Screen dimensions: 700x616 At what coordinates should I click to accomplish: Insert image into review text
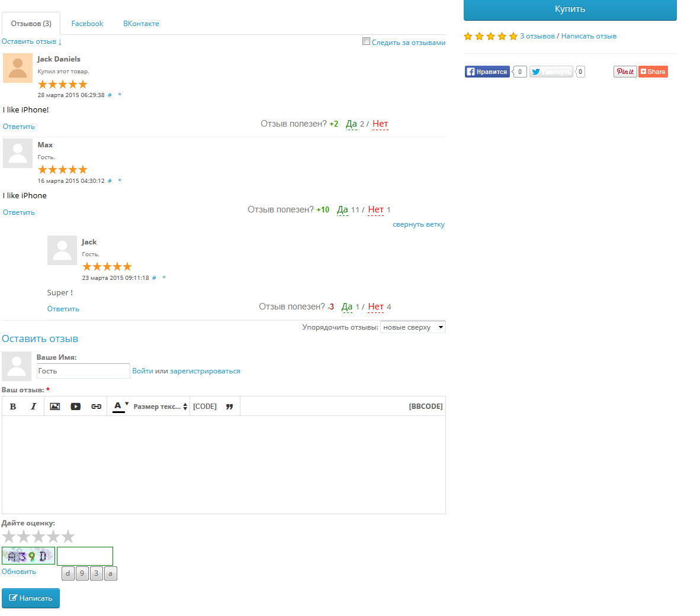(x=55, y=407)
